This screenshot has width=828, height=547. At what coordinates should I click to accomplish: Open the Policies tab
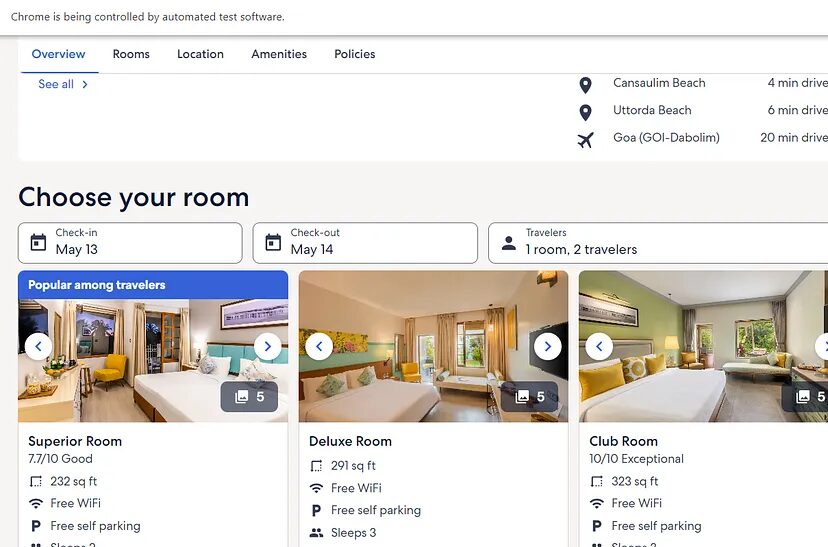355,54
